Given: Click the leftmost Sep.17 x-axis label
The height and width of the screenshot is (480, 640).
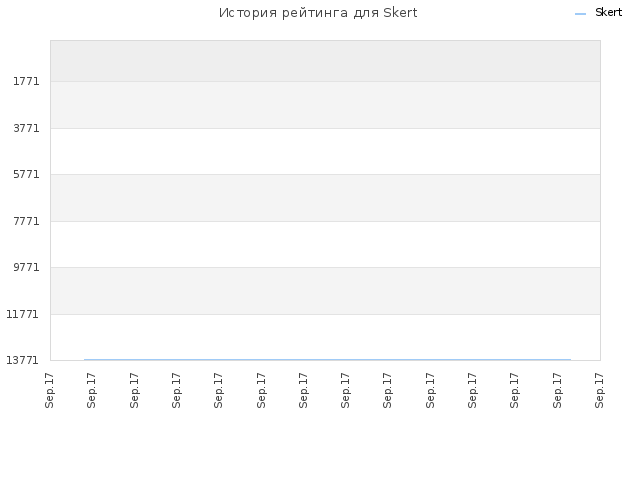Looking at the screenshot, I should pyautogui.click(x=49, y=390).
